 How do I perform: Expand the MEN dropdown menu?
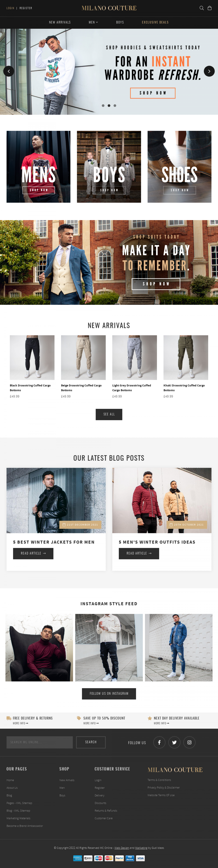click(x=93, y=22)
